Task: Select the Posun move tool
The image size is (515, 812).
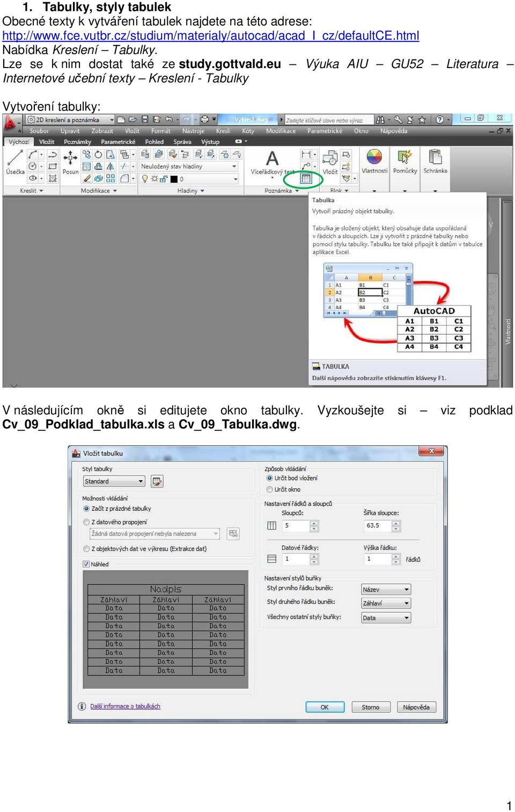Action: click(x=70, y=162)
